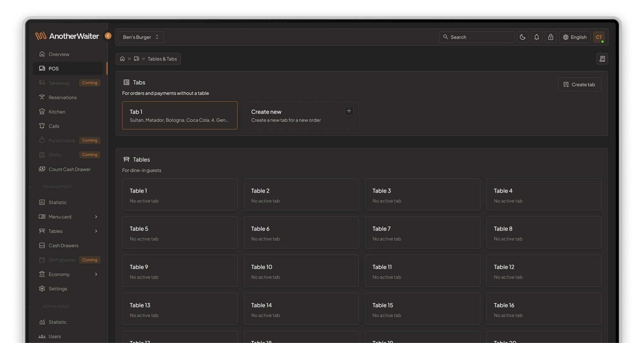The image size is (644, 343).
Task: Click the Shift planner Coming badge
Action: [x=90, y=260]
